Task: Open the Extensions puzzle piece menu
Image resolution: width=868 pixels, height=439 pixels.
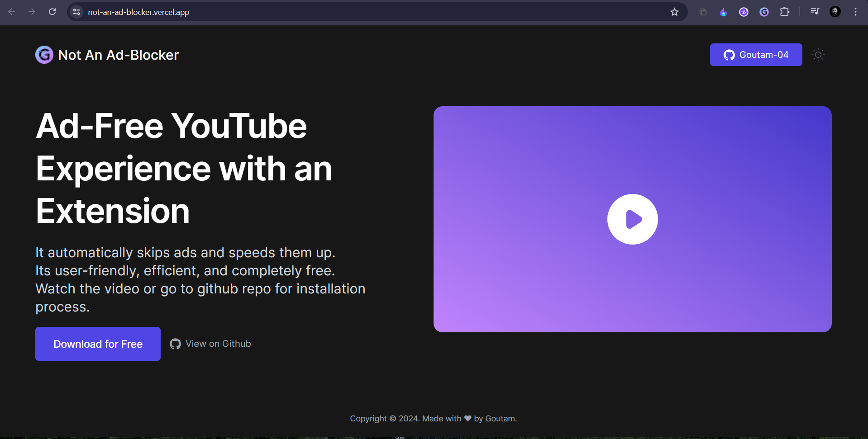Action: click(x=785, y=12)
